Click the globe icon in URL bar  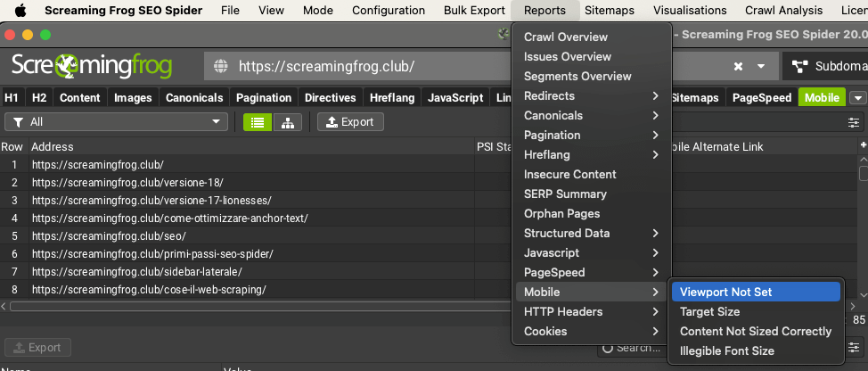(x=221, y=67)
